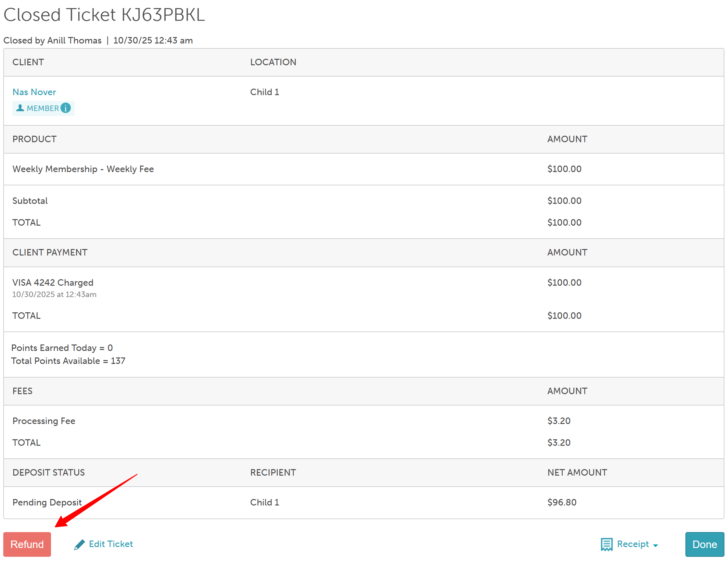Click the Weekly Membership - Weekly Fee product row

click(x=83, y=169)
